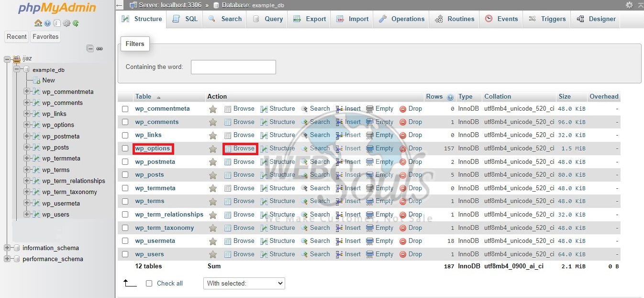
Task: Click Insert for wp_terms table
Action: [348, 201]
